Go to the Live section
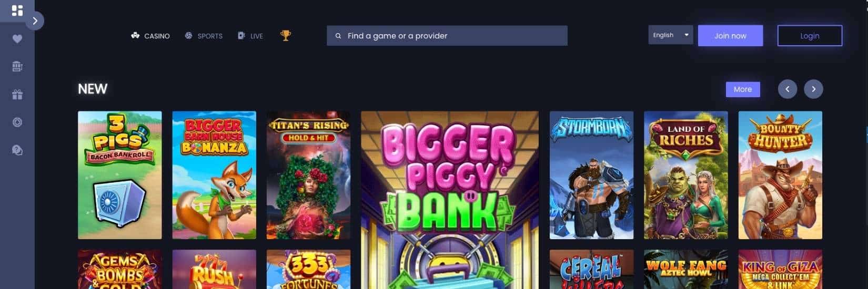The image size is (868, 289). 250,36
